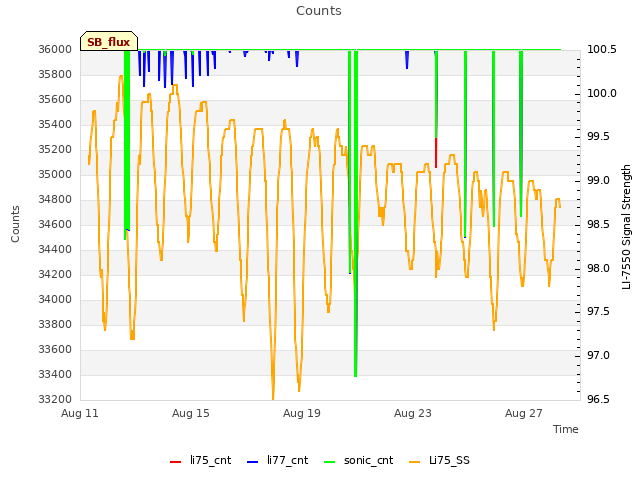Click the green sonic_cnt legend color marker
This screenshot has width=640, height=480.
tap(329, 462)
